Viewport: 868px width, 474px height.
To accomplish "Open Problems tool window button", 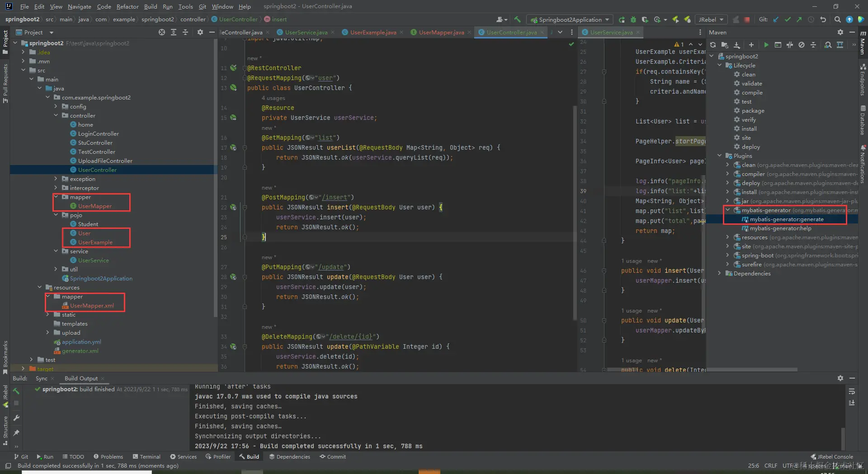I will pyautogui.click(x=108, y=457).
